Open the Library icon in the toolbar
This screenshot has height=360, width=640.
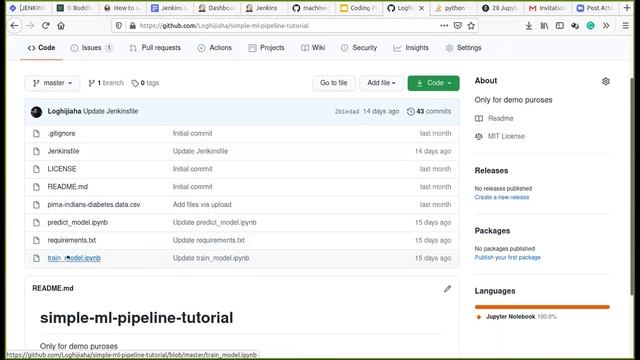(544, 26)
